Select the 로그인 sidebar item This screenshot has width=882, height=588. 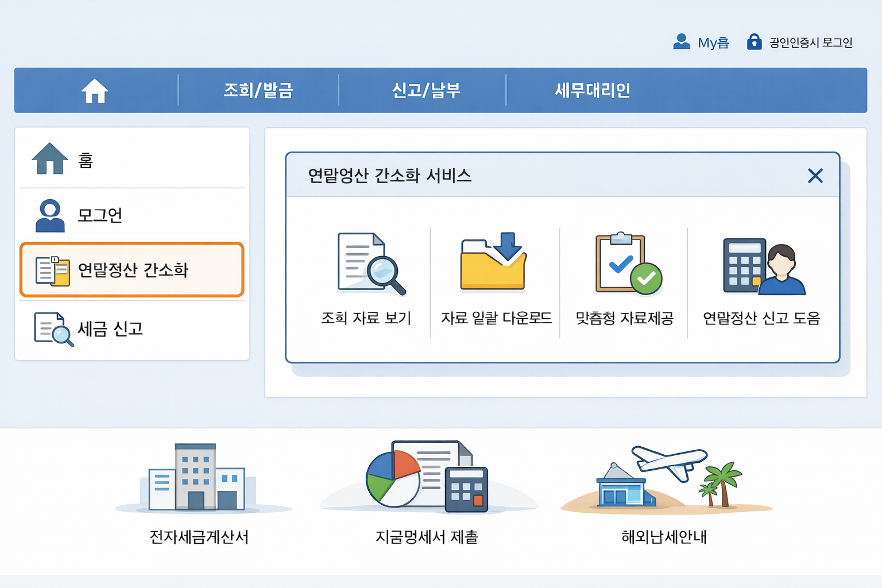(x=132, y=215)
